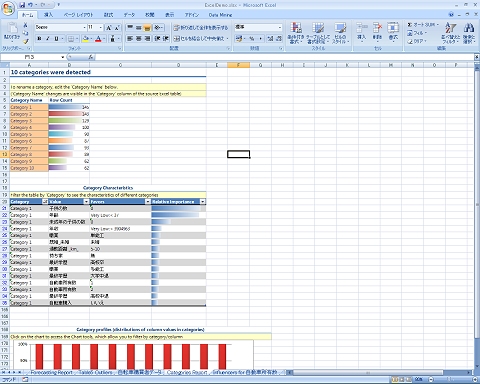Open the Page Layout ribbon tab

click(78, 15)
